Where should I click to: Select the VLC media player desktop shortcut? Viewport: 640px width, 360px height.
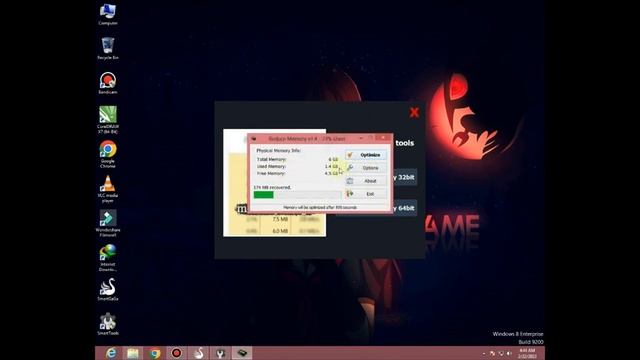click(x=108, y=189)
